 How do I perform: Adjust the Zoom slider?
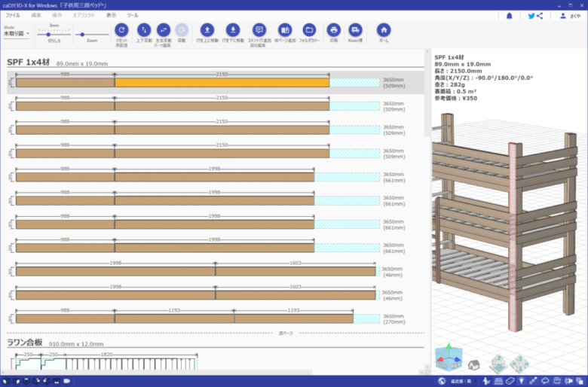tap(92, 35)
